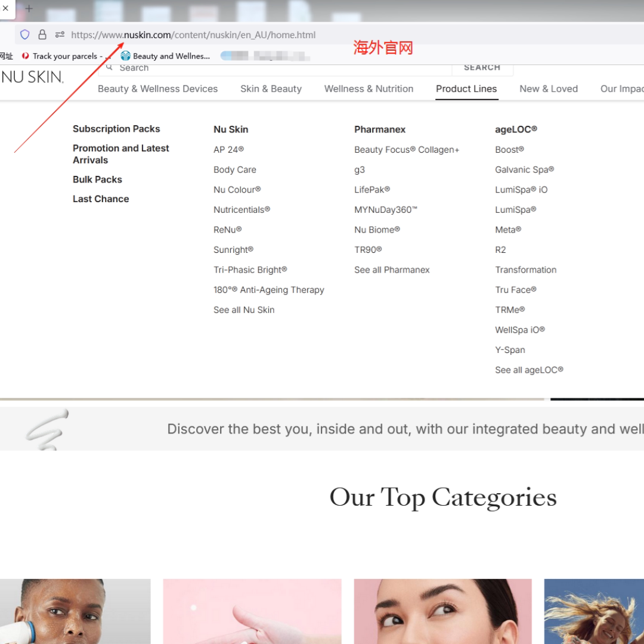Open Galvanic Spa link

(525, 169)
